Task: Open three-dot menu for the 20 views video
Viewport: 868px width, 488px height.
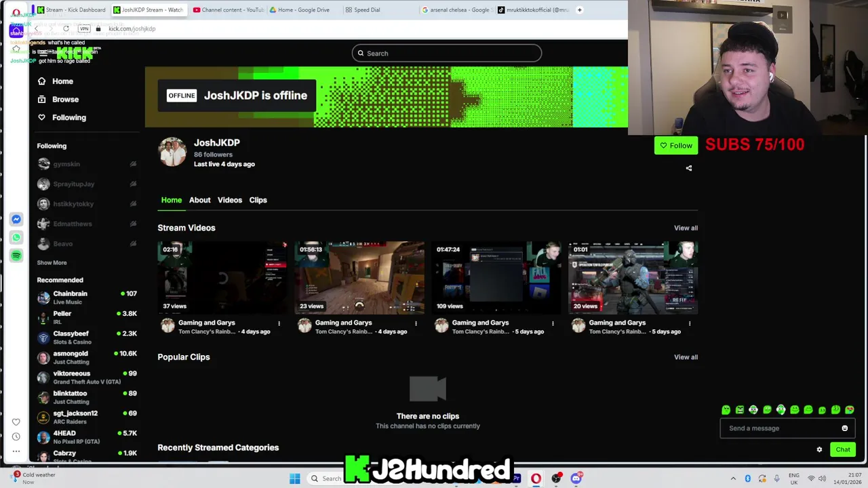Action: click(690, 323)
